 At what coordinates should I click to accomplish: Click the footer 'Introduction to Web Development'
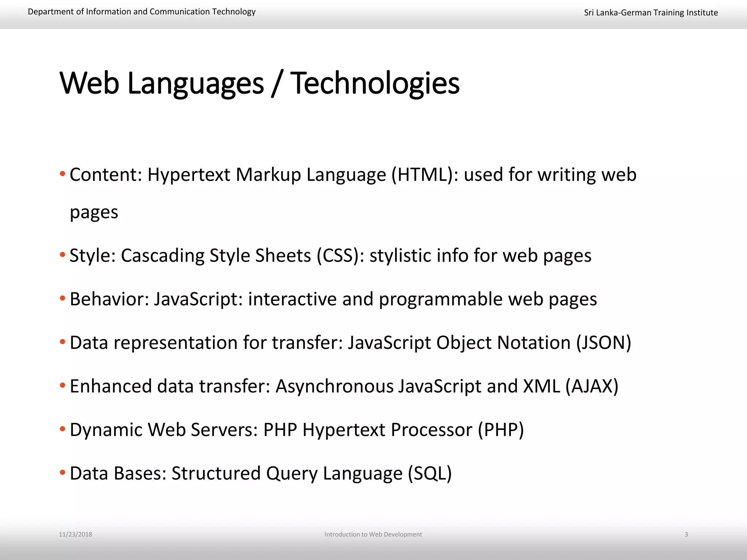(x=373, y=534)
